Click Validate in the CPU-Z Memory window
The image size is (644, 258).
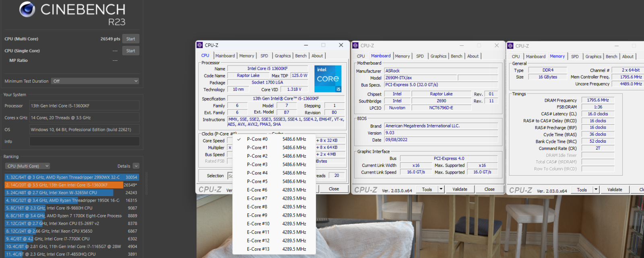point(615,190)
